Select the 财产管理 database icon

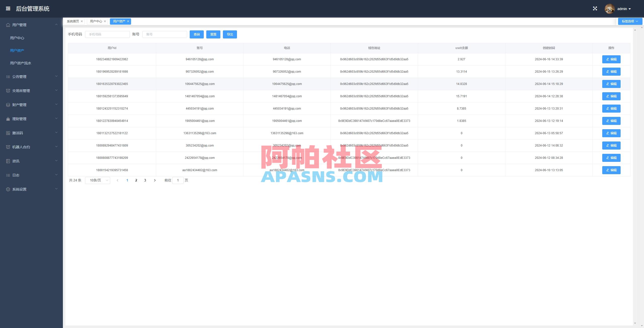[8, 105]
